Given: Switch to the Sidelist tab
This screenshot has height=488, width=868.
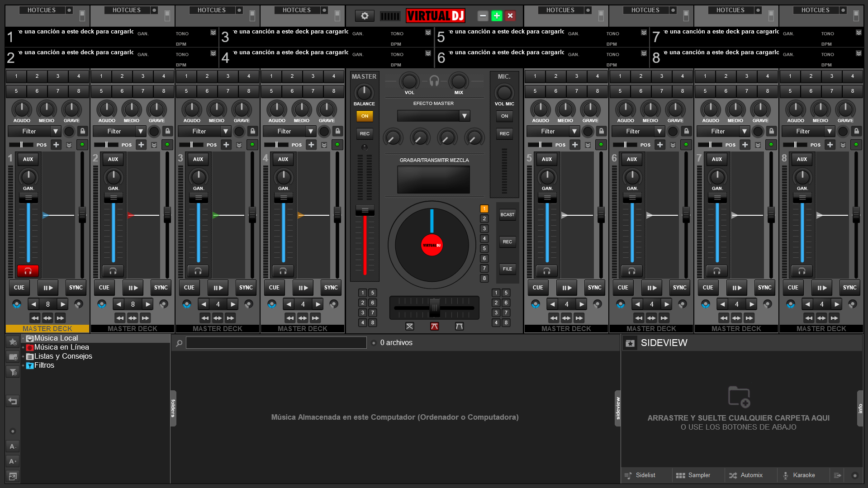Looking at the screenshot, I should (645, 475).
